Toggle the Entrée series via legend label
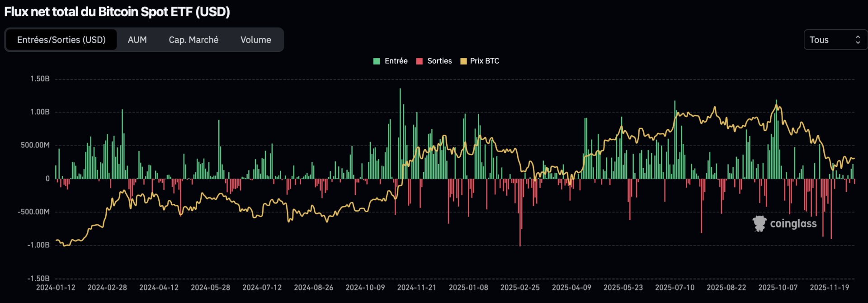This screenshot has width=868, height=303. tap(396, 61)
